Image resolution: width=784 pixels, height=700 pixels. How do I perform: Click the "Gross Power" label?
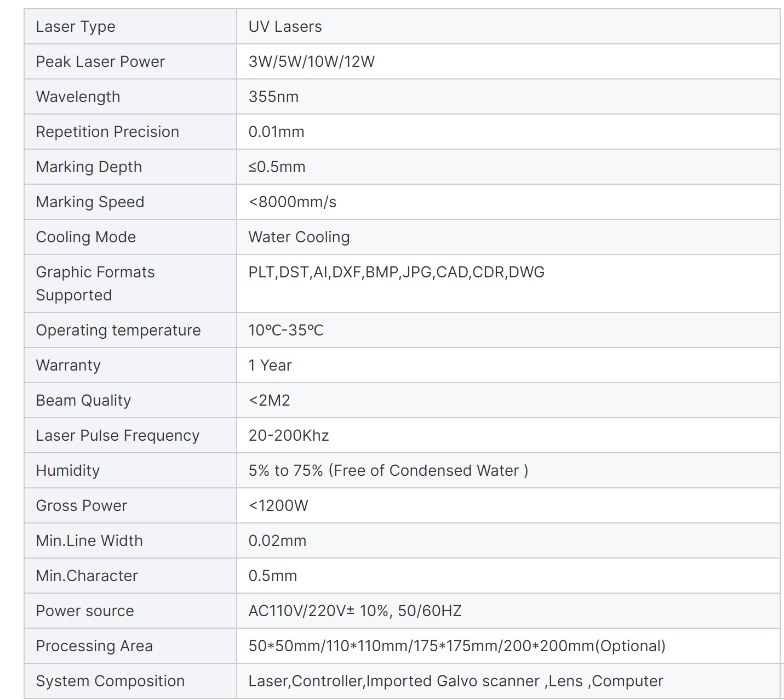pyautogui.click(x=82, y=506)
